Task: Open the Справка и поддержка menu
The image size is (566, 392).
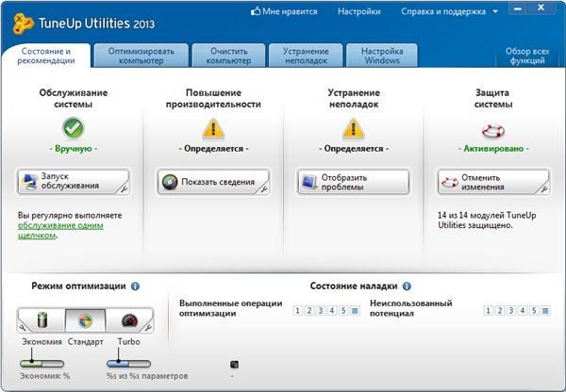Action: [x=443, y=11]
